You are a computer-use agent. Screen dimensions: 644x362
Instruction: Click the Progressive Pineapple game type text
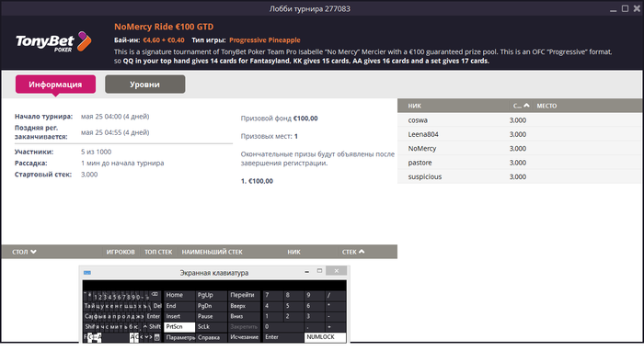point(265,40)
